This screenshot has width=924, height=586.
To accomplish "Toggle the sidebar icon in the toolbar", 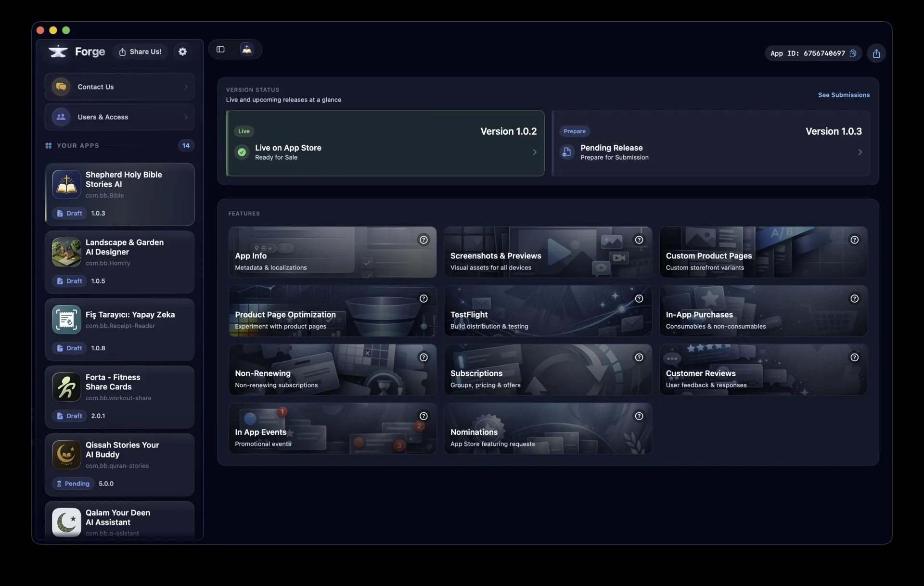I will 220,49.
